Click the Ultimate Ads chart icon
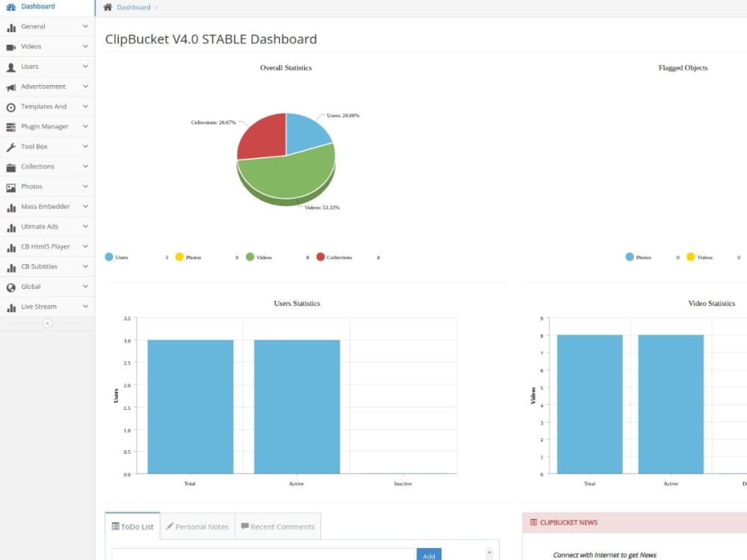The image size is (747, 560). (x=11, y=228)
